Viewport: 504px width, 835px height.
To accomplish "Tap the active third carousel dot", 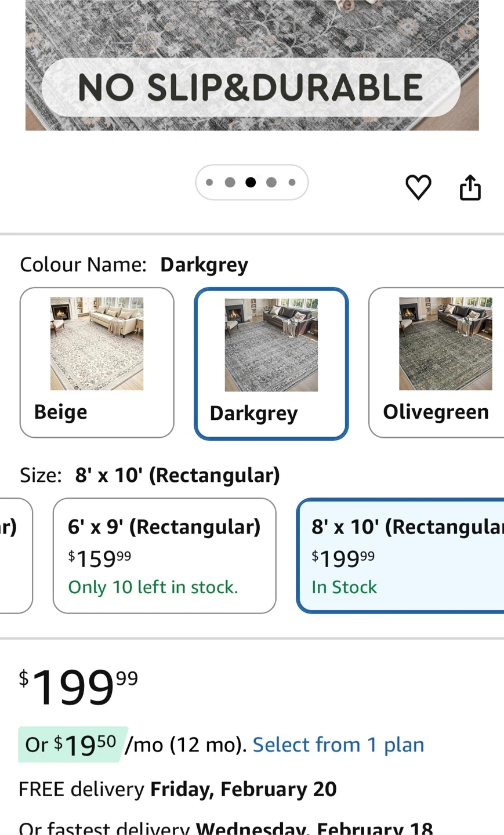I will pos(251,183).
